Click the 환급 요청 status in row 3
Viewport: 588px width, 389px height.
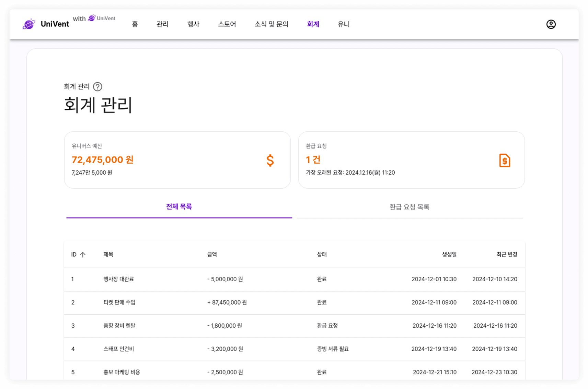click(327, 326)
